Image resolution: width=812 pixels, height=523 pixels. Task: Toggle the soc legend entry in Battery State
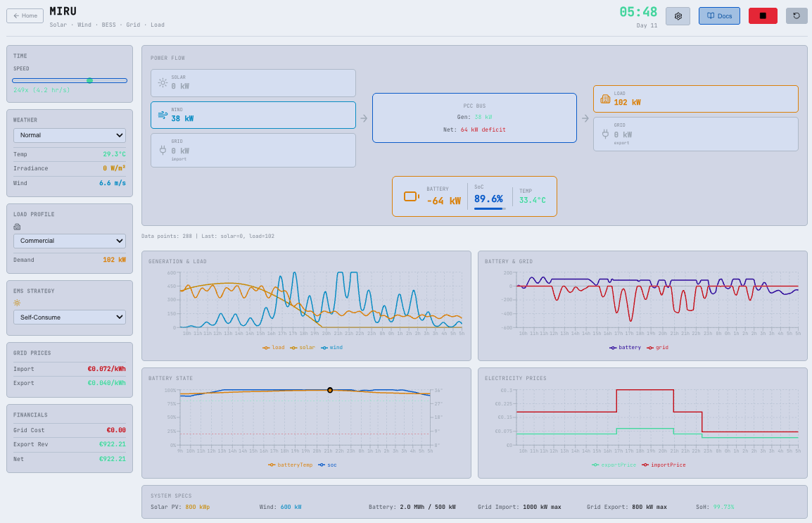[327, 465]
